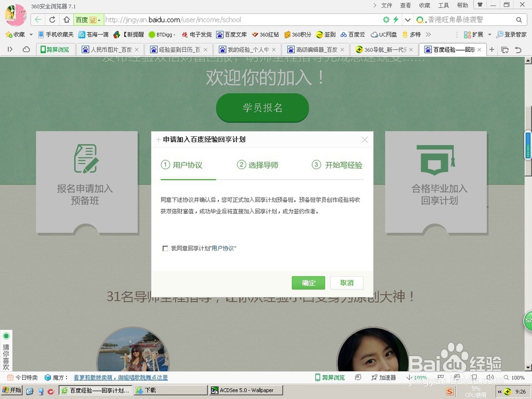Screen dimensions: 532x399
Task: Click the lightning speed-mode icon in address bar
Action: point(396,20)
